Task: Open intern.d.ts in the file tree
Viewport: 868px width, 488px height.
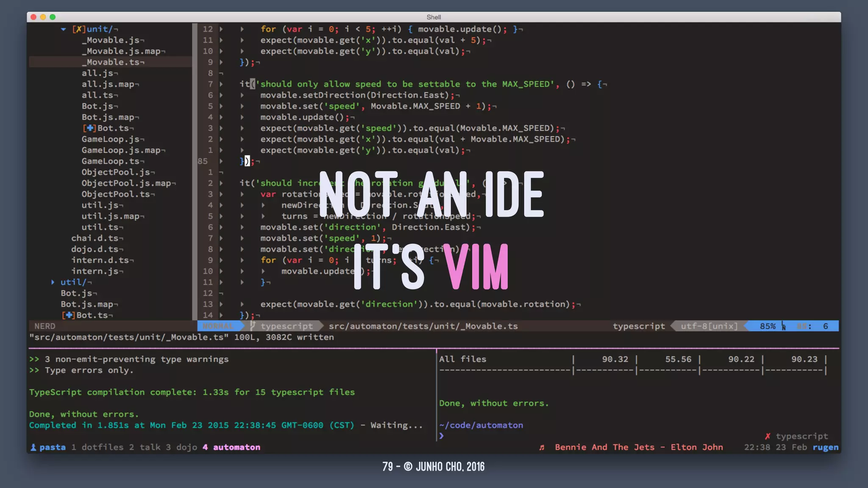Action: [x=100, y=261]
